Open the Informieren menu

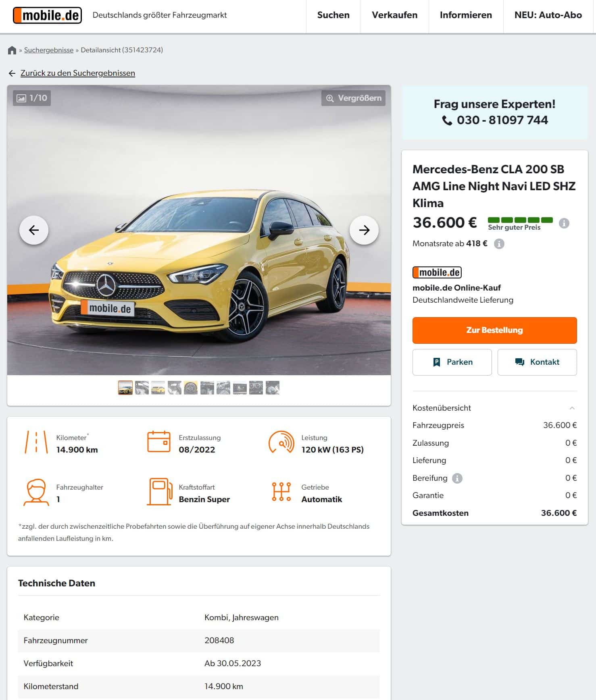click(466, 15)
